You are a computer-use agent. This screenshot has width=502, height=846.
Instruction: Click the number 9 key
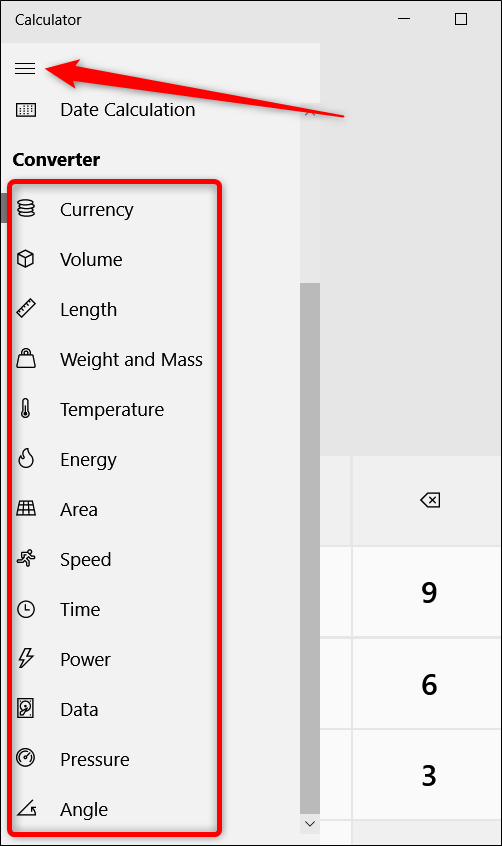click(x=429, y=592)
